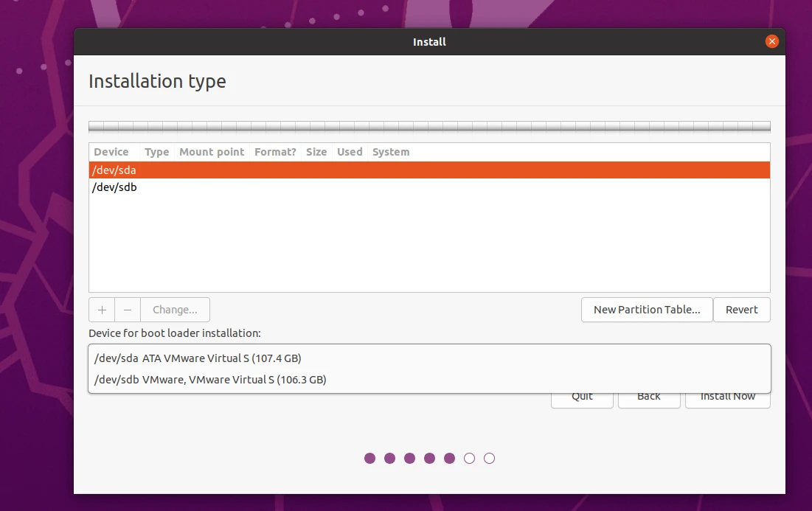The width and height of the screenshot is (812, 511).
Task: Select the /dev/sda row in device list
Action: coord(428,170)
